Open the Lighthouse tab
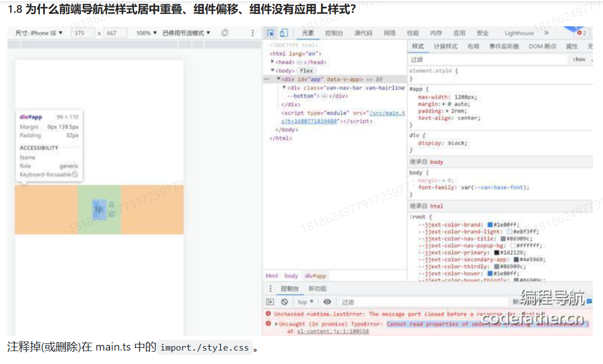603x364 pixels. point(519,33)
